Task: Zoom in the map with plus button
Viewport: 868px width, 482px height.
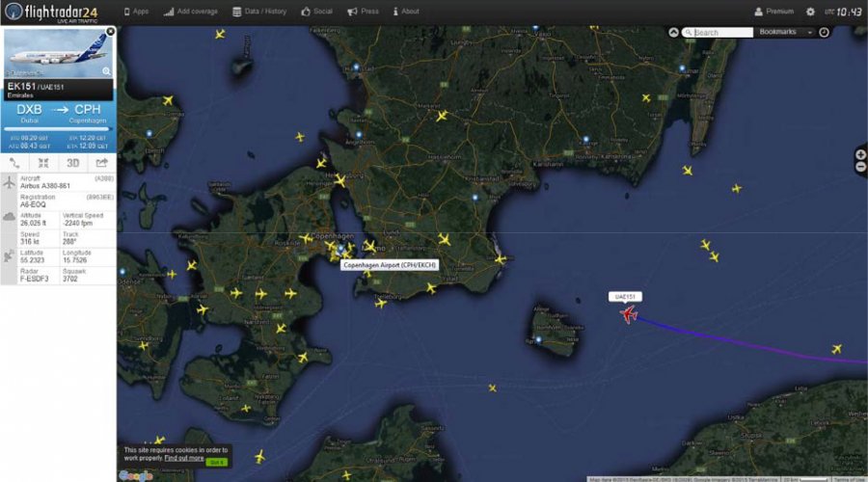Action: 861,155
